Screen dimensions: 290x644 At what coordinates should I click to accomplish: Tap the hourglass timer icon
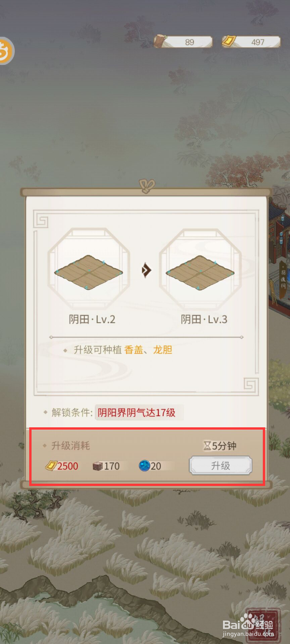(x=207, y=446)
